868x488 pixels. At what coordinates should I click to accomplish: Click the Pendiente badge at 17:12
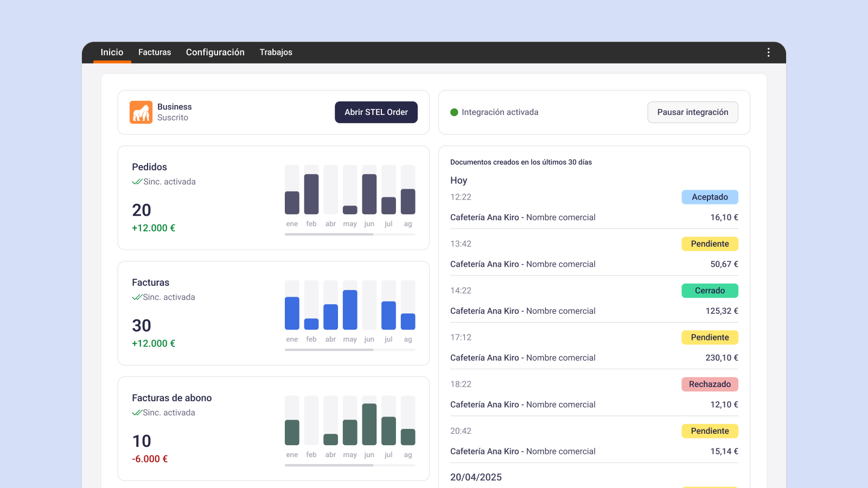pos(710,337)
